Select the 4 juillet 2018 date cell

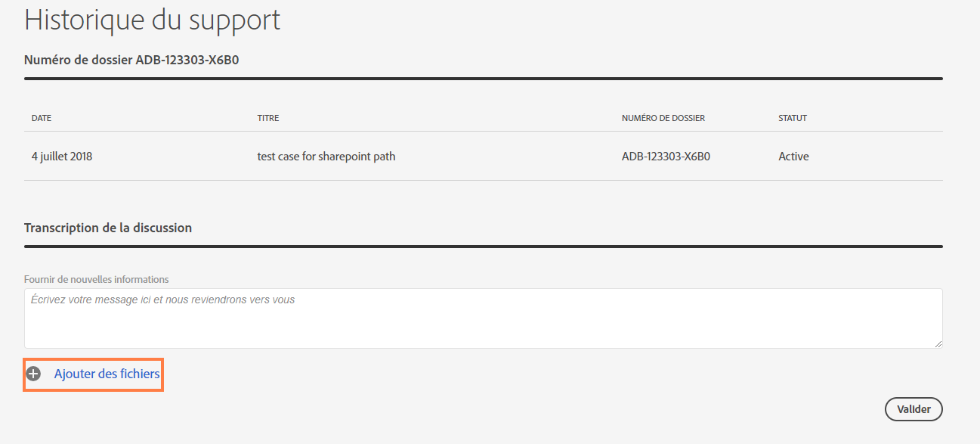[62, 157]
